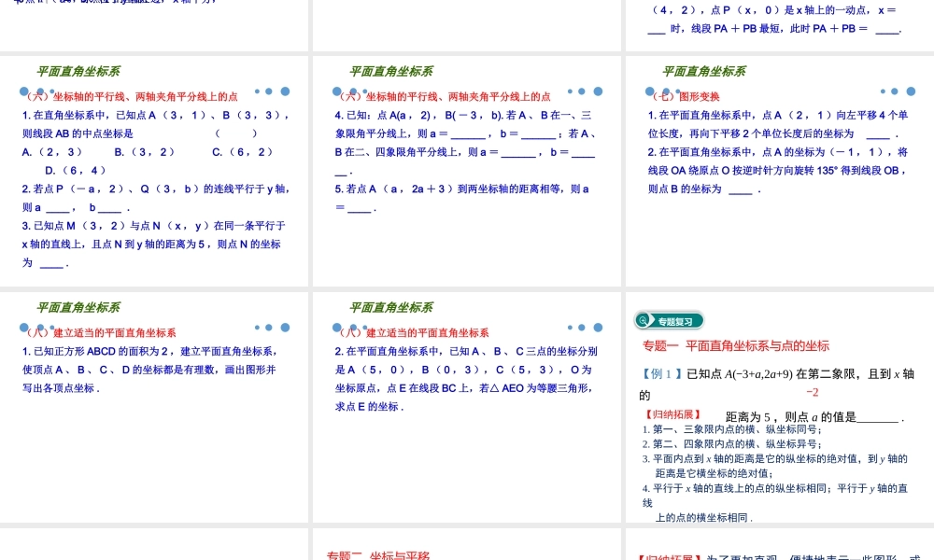Expand the 专题二 坐标与平移 section
934x560 pixels.
(x=377, y=554)
